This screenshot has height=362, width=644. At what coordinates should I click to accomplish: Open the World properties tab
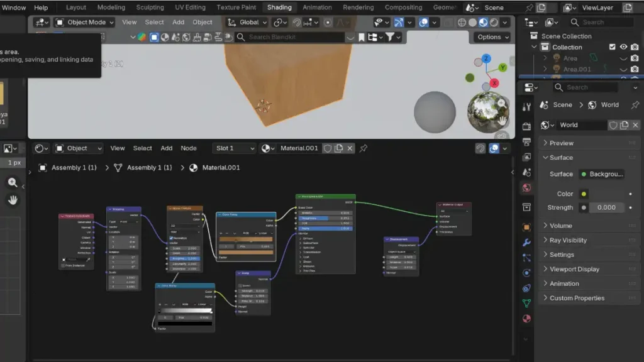click(526, 188)
